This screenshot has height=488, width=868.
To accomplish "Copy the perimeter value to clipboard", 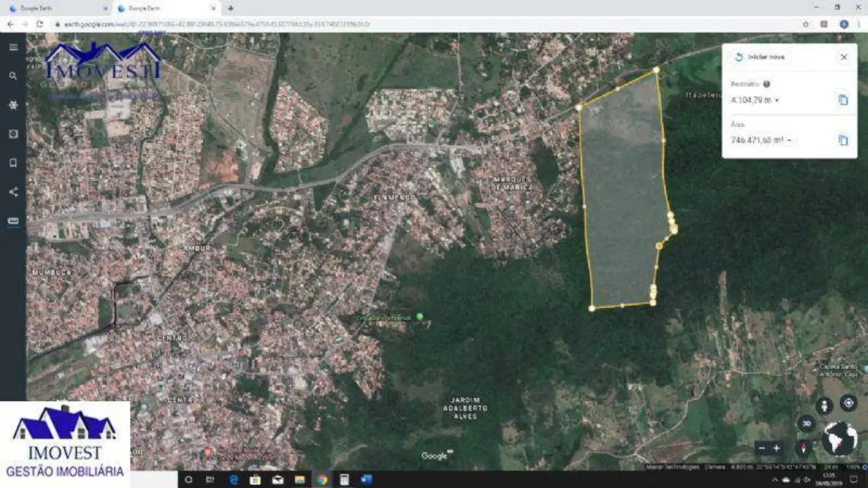I will [x=842, y=100].
